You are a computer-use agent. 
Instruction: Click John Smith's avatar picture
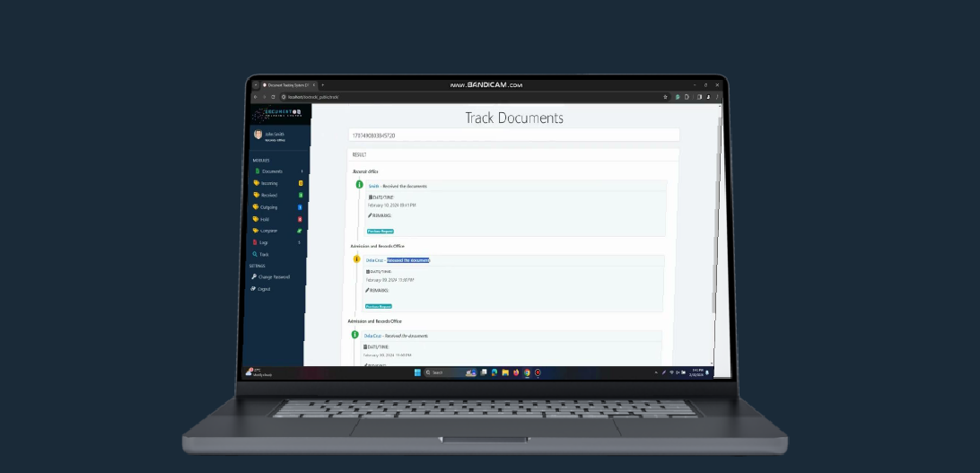click(x=258, y=135)
